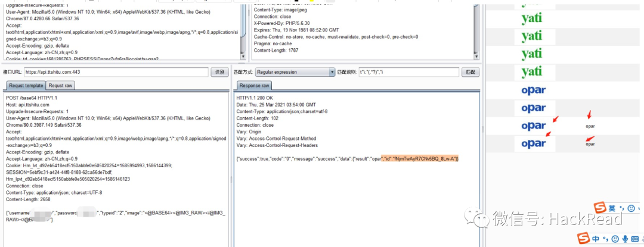Image resolution: width=644 pixels, height=247 pixels.
Task: Click the Sogou emoji smiley icon
Action: click(x=615, y=239)
